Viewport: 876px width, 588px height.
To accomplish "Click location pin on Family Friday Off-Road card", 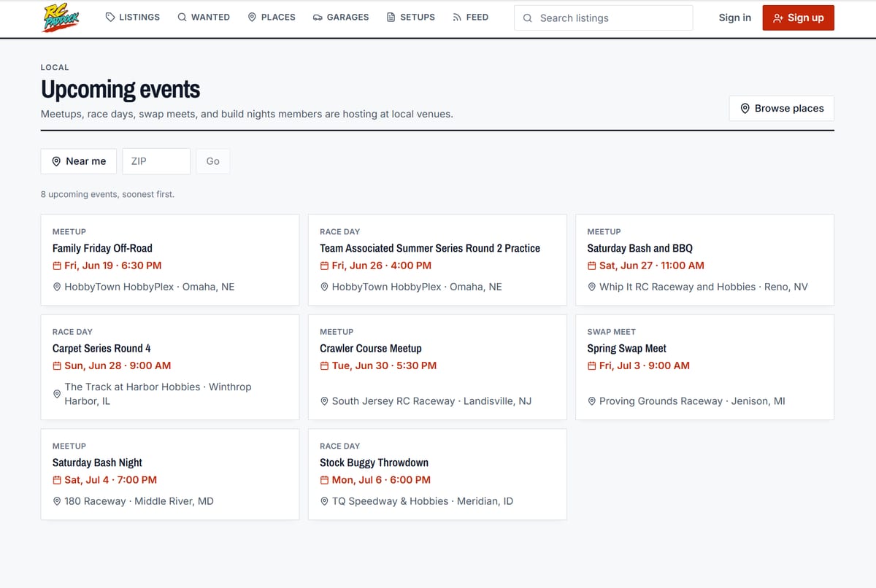I will [57, 287].
